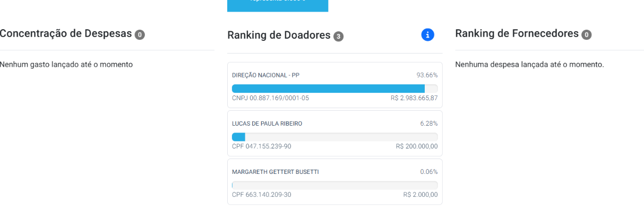644x211 pixels.
Task: Click the zero badge next to Ranking de Fornecedores
Action: click(x=586, y=35)
